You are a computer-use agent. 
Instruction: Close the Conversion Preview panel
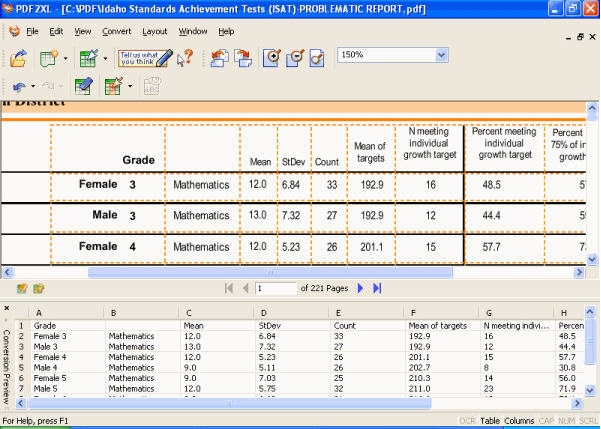6,309
